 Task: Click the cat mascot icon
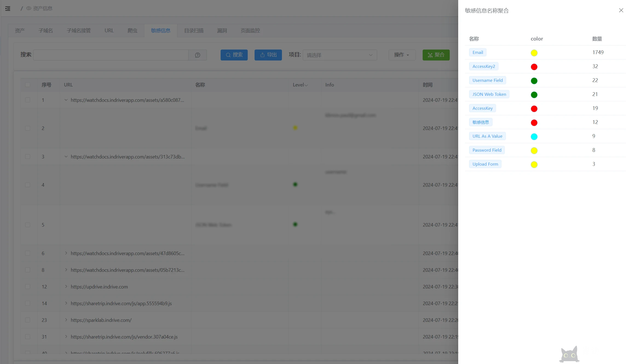pos(569,355)
